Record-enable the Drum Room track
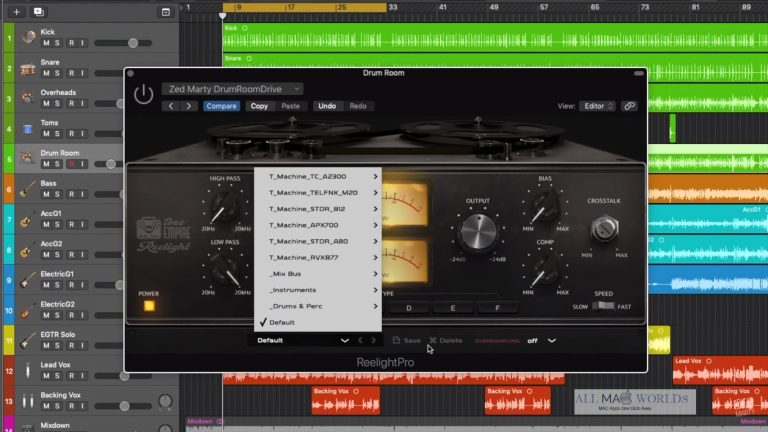 (x=72, y=164)
